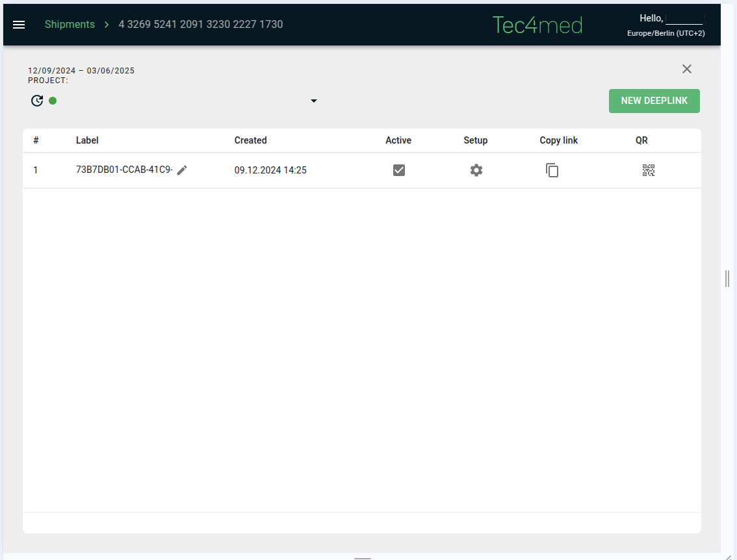Edit the deeplink label with pencil icon
Image resolution: width=737 pixels, height=560 pixels.
tap(182, 170)
